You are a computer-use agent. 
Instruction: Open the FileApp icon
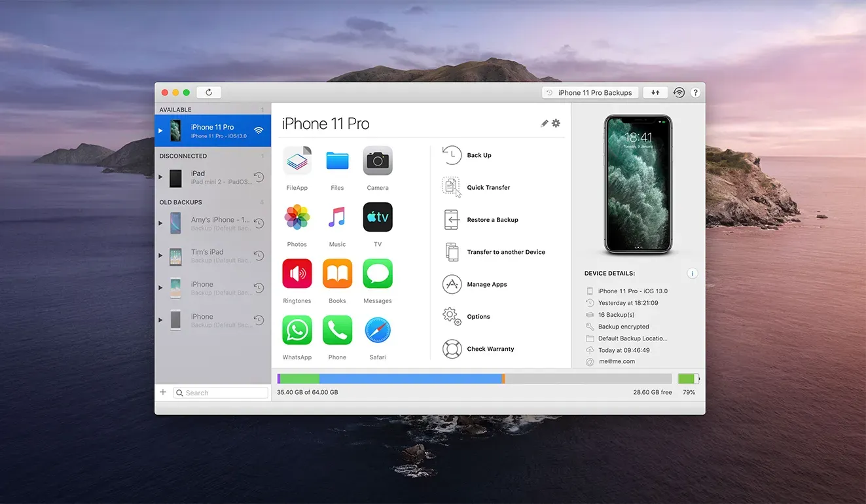point(297,160)
